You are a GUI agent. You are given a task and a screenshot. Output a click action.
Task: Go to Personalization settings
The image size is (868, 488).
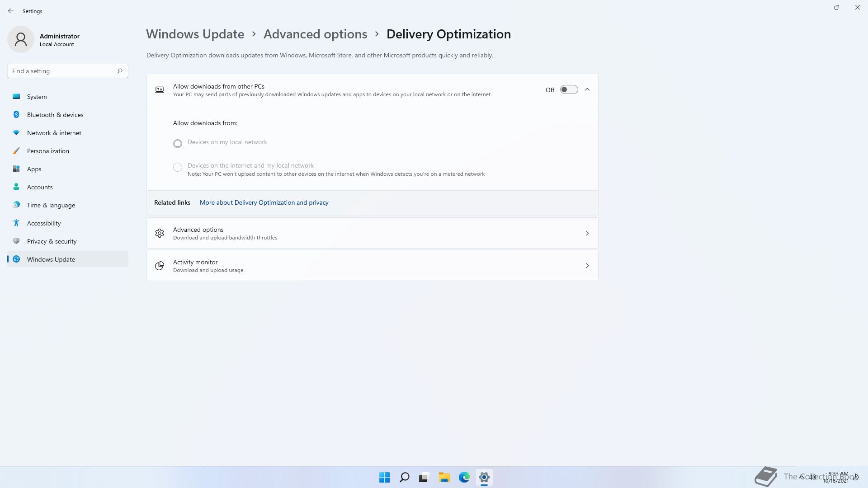pyautogui.click(x=68, y=150)
